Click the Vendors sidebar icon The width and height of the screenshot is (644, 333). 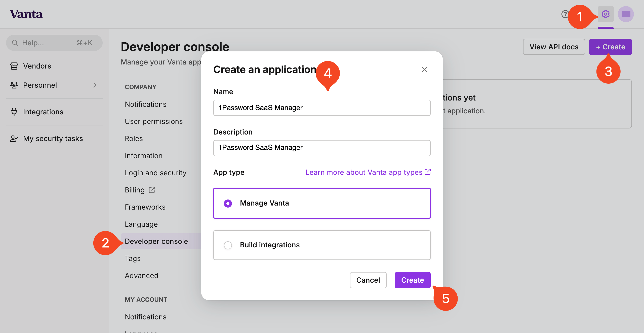coord(14,66)
